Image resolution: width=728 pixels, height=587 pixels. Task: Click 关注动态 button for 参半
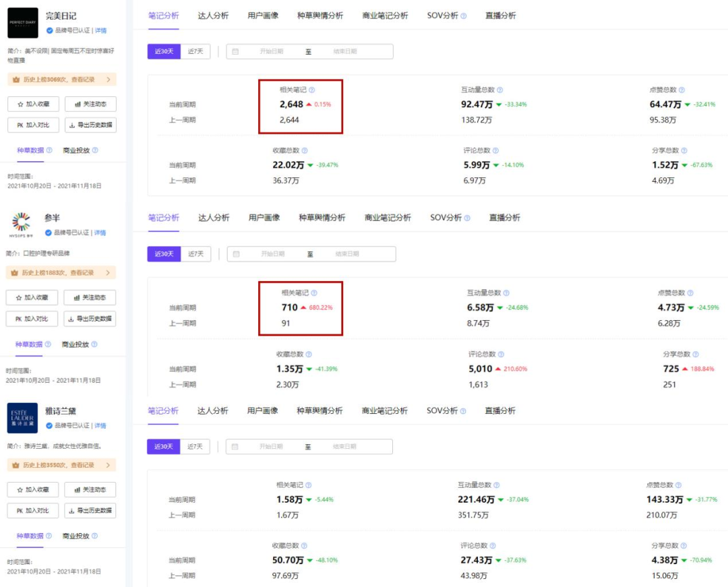[90, 297]
